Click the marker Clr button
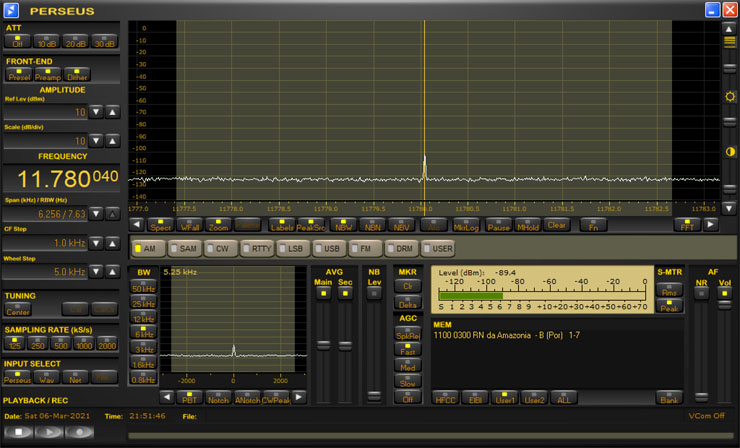Image resolution: width=740 pixels, height=448 pixels. point(407,286)
